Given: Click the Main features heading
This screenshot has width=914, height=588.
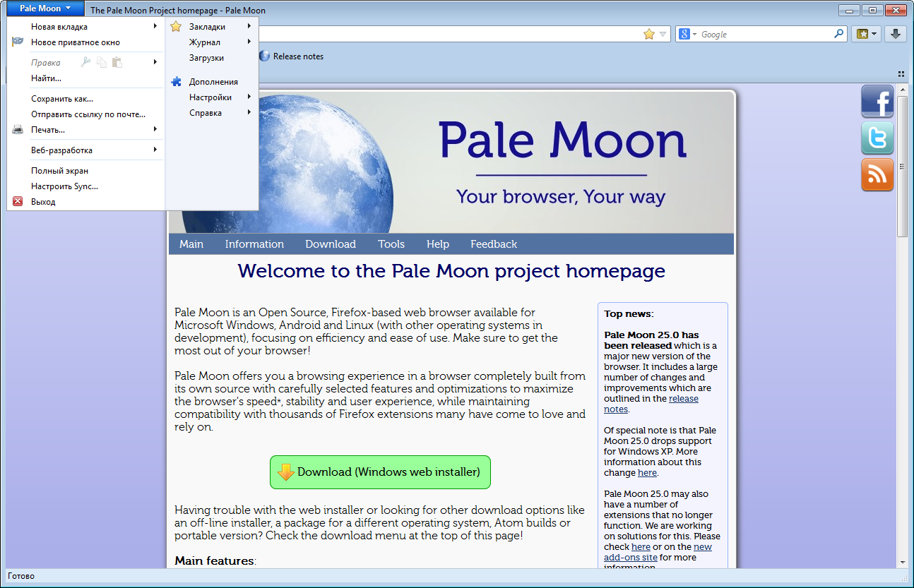Looking at the screenshot, I should tap(215, 561).
